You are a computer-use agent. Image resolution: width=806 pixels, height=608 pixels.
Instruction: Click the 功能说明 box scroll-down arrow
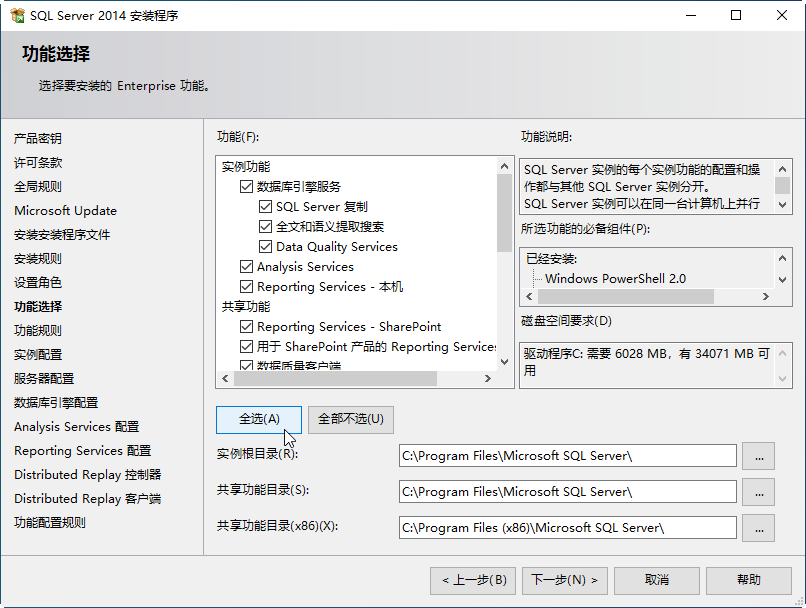[782, 205]
